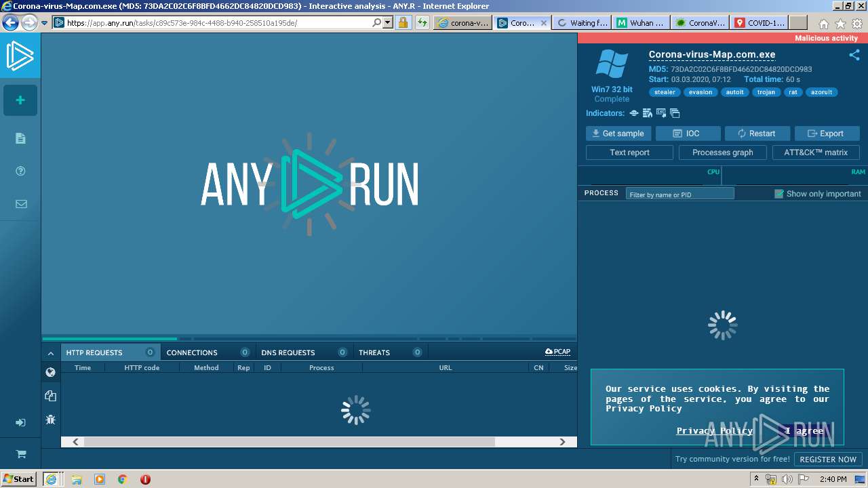Collapse the bottom network panel chevron
The image size is (868, 488).
click(x=51, y=352)
